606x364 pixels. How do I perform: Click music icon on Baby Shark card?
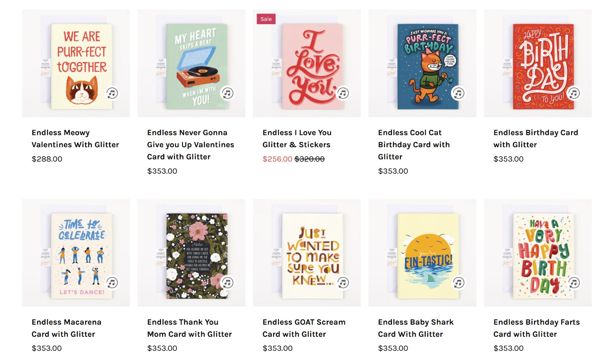pyautogui.click(x=458, y=283)
